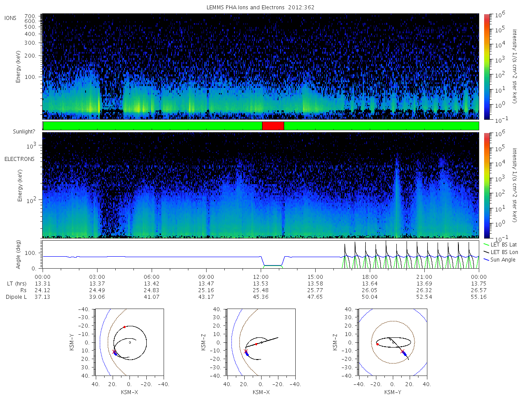Click the red X marker in KSM-X/KSM-Y plot
This screenshot has width=532, height=399.
click(x=114, y=352)
